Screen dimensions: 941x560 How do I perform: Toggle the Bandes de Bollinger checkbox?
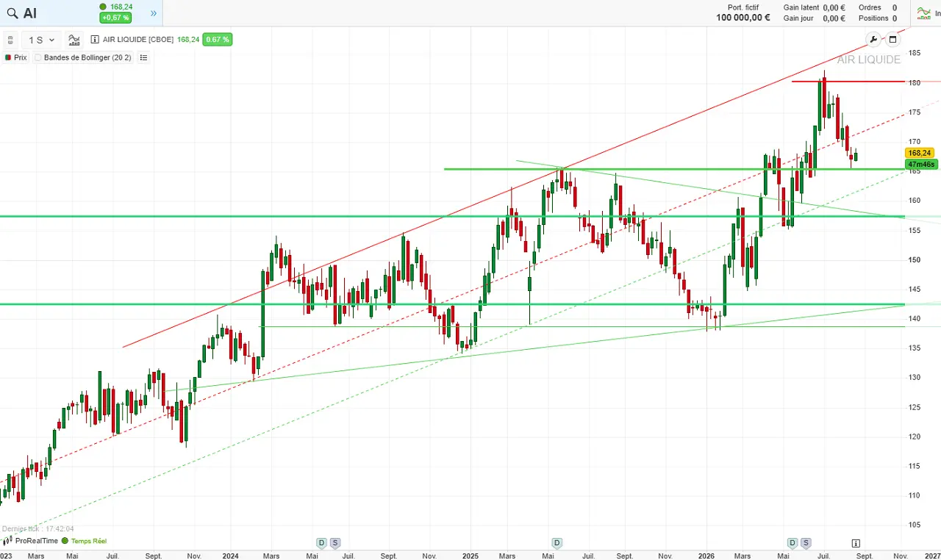(38, 57)
